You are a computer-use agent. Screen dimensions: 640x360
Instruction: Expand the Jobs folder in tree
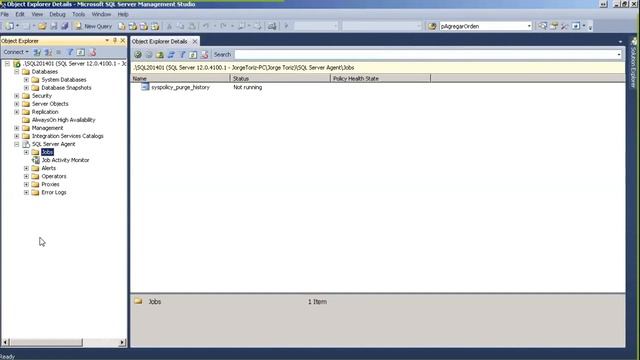[26, 152]
